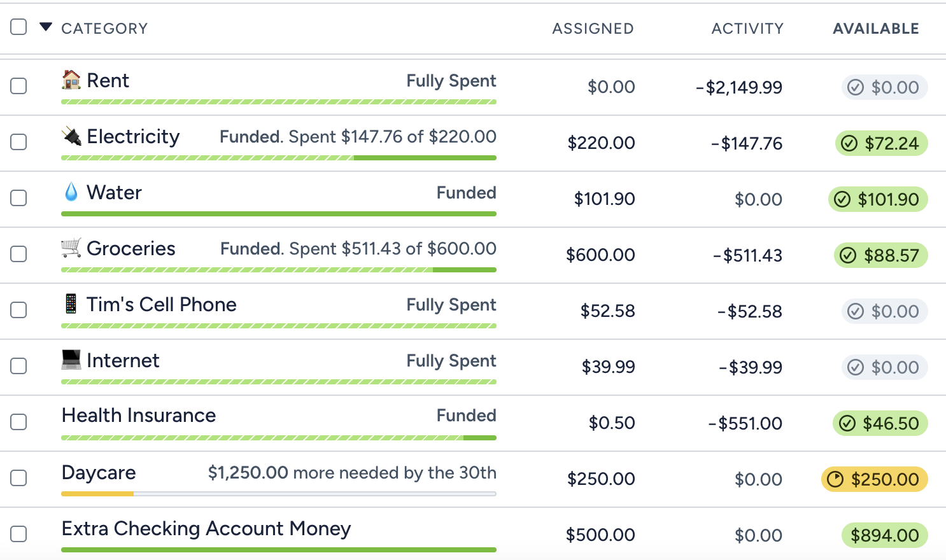Click the ASSIGNED column header
946x560 pixels.
[x=593, y=29]
